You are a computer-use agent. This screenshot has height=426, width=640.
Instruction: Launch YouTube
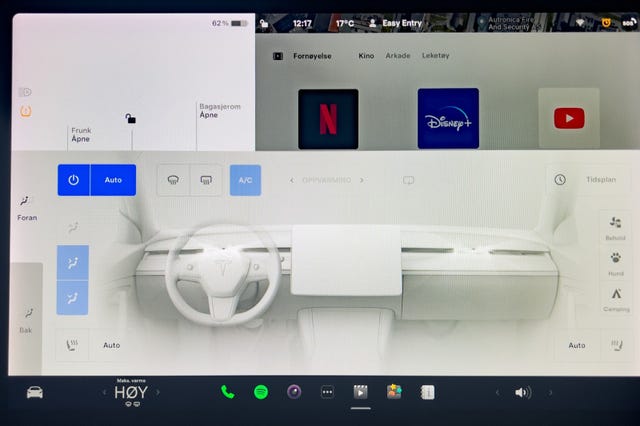click(569, 118)
